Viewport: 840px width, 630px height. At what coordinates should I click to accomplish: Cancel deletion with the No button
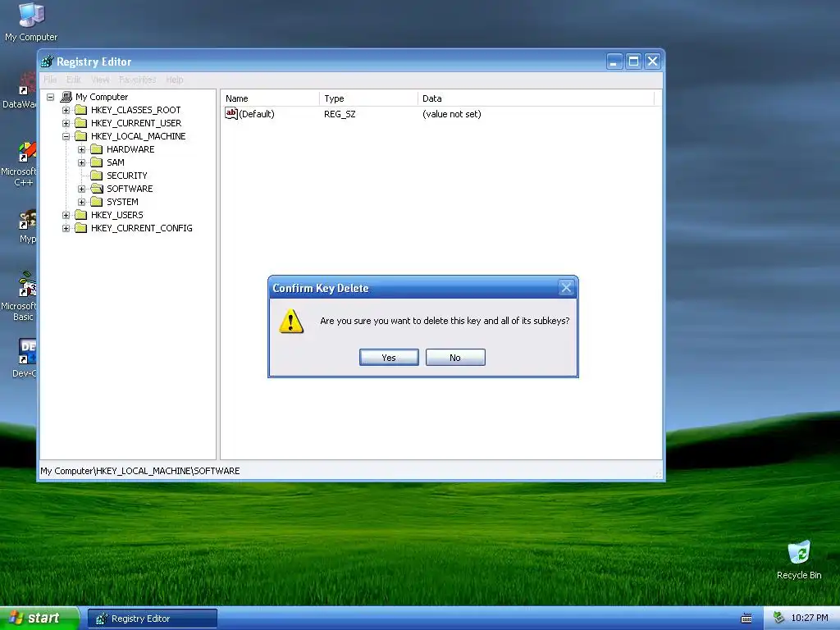tap(455, 358)
